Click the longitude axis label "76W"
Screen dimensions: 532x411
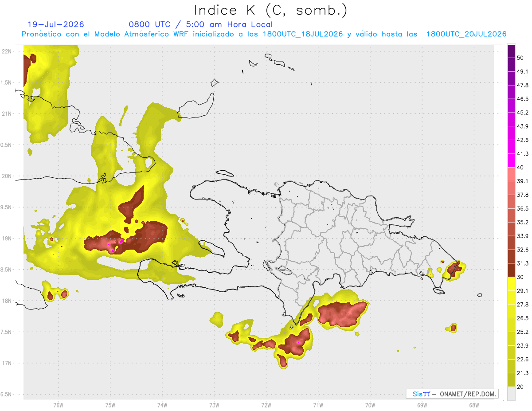coord(58,405)
